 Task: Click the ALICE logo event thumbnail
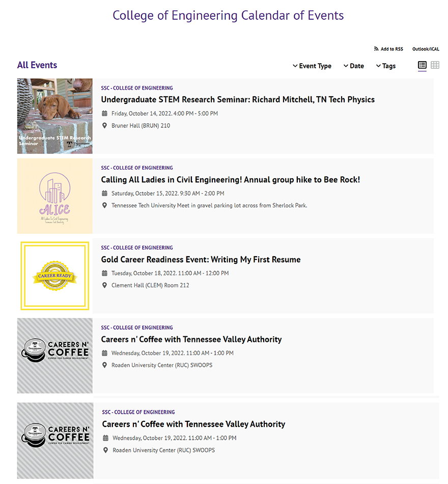[x=55, y=196]
